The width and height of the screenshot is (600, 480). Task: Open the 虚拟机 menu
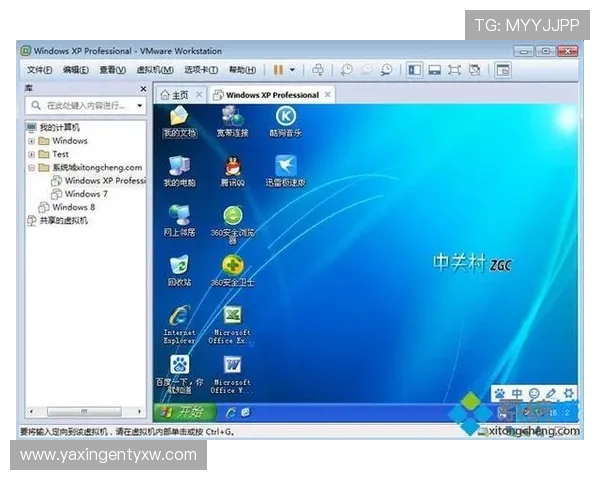(x=149, y=70)
